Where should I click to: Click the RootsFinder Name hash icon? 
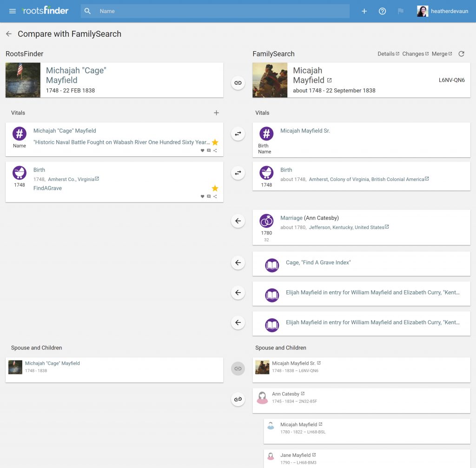pyautogui.click(x=20, y=134)
